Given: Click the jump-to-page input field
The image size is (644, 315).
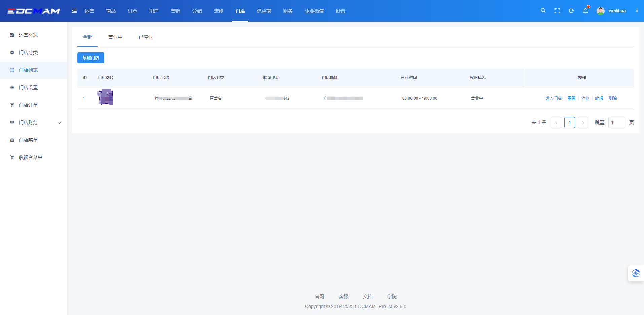Looking at the screenshot, I should pyautogui.click(x=616, y=123).
